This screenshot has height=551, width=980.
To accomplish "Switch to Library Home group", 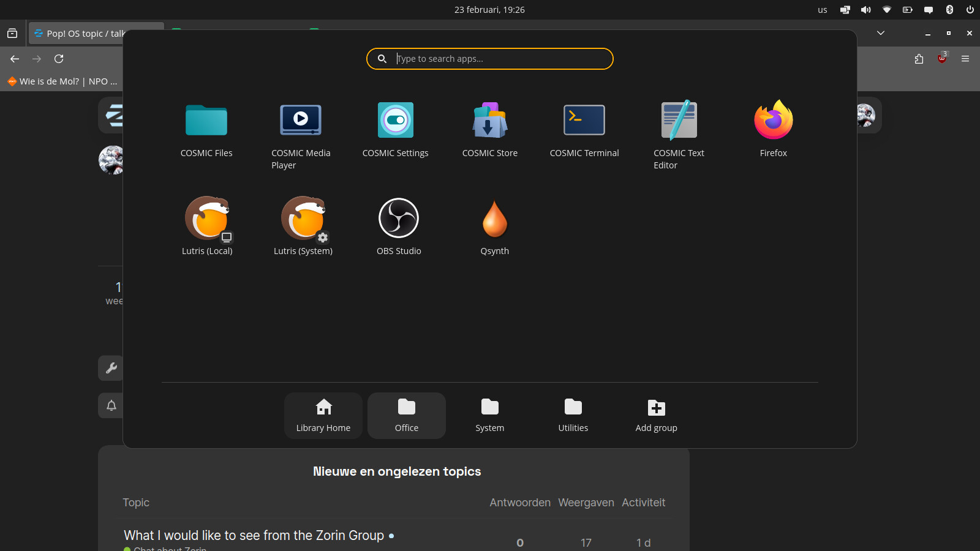I will [323, 416].
